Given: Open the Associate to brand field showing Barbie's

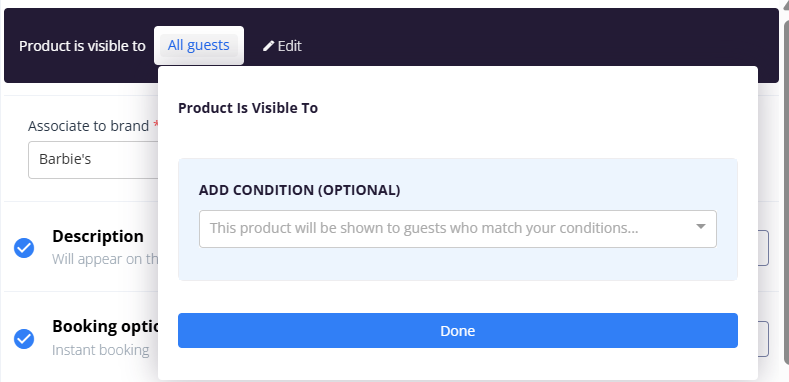Looking at the screenshot, I should [x=93, y=160].
